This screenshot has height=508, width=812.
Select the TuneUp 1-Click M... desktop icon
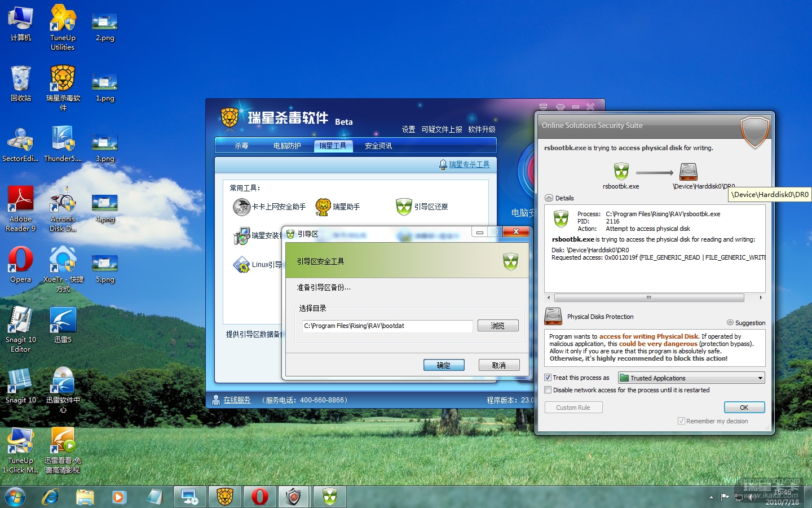pyautogui.click(x=21, y=450)
